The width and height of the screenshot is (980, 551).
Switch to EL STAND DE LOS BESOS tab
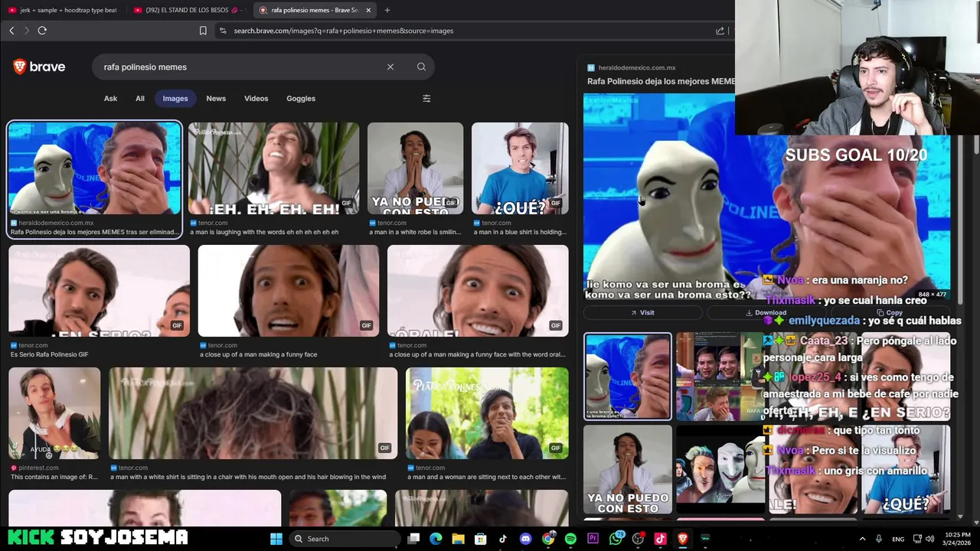tap(188, 10)
